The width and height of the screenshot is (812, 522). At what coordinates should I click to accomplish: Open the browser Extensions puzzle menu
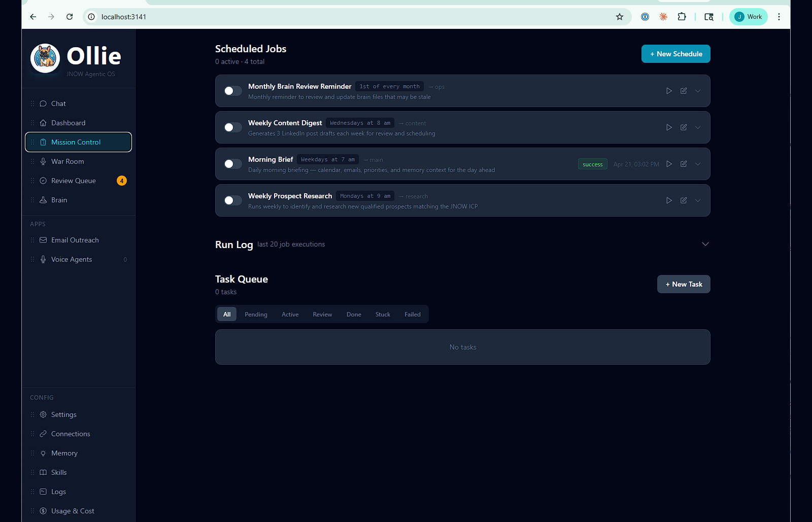pos(682,17)
